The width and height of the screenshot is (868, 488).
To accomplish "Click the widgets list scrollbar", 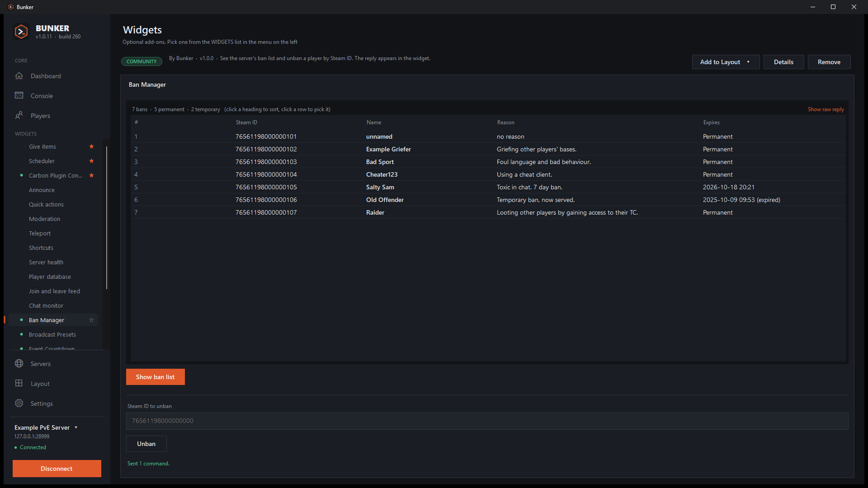I will click(x=107, y=217).
